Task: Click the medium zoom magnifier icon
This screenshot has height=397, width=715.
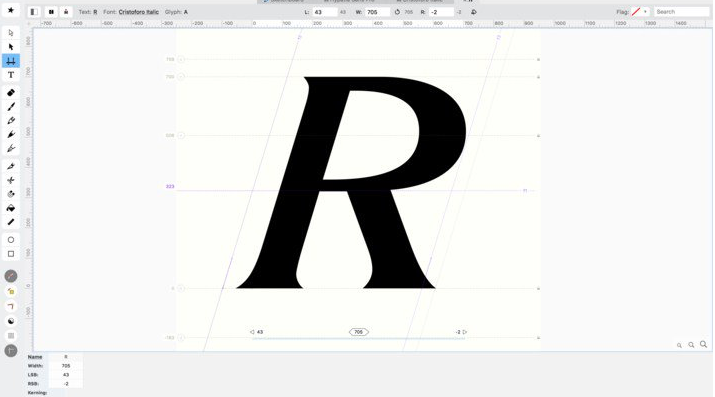Action: 691,345
